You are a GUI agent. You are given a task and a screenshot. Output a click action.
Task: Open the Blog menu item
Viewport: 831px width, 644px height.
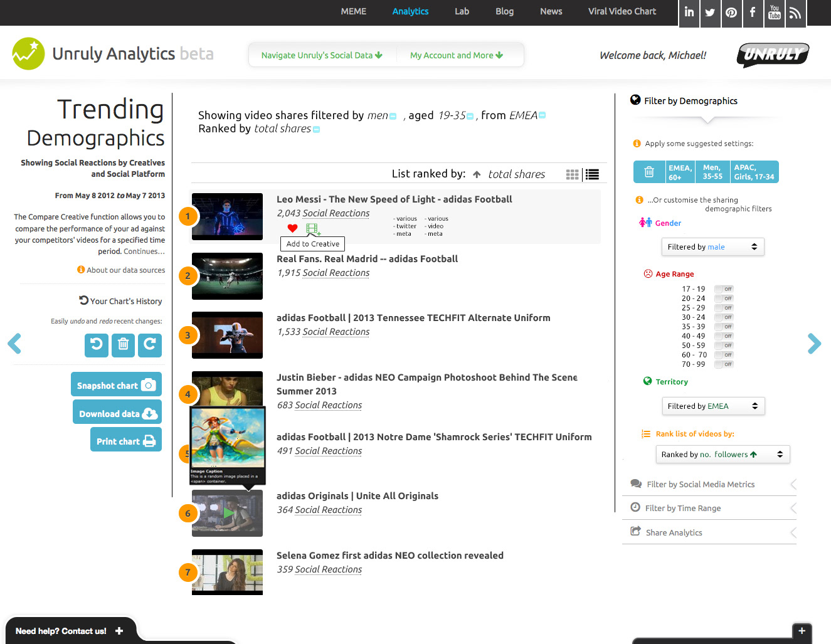505,11
